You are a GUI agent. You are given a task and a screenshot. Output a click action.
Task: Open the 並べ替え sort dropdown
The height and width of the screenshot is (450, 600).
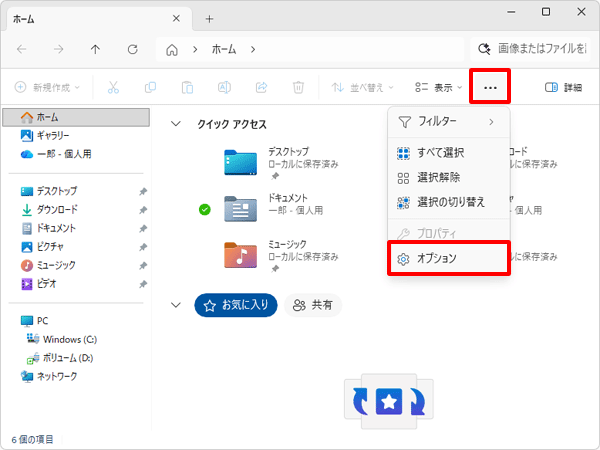click(362, 88)
